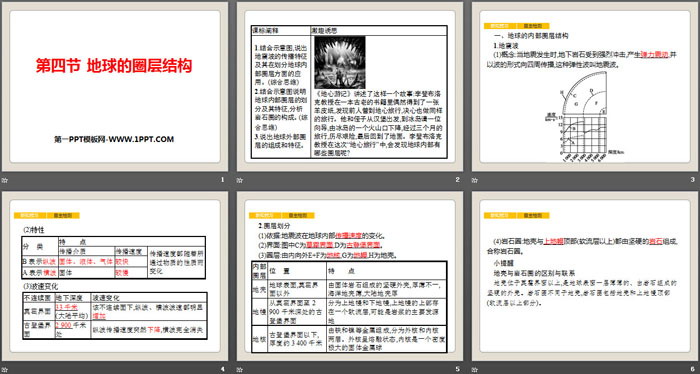Click the animation star icon under slide 5

tap(240, 369)
